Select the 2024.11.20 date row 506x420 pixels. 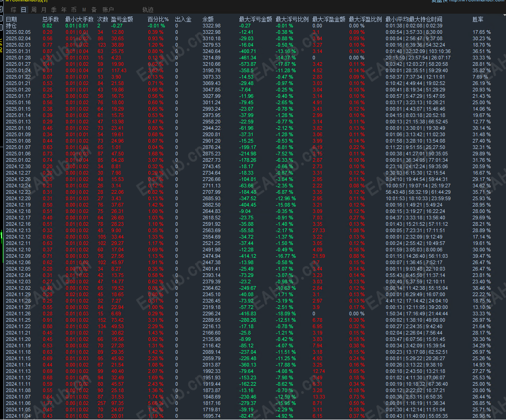18,339
